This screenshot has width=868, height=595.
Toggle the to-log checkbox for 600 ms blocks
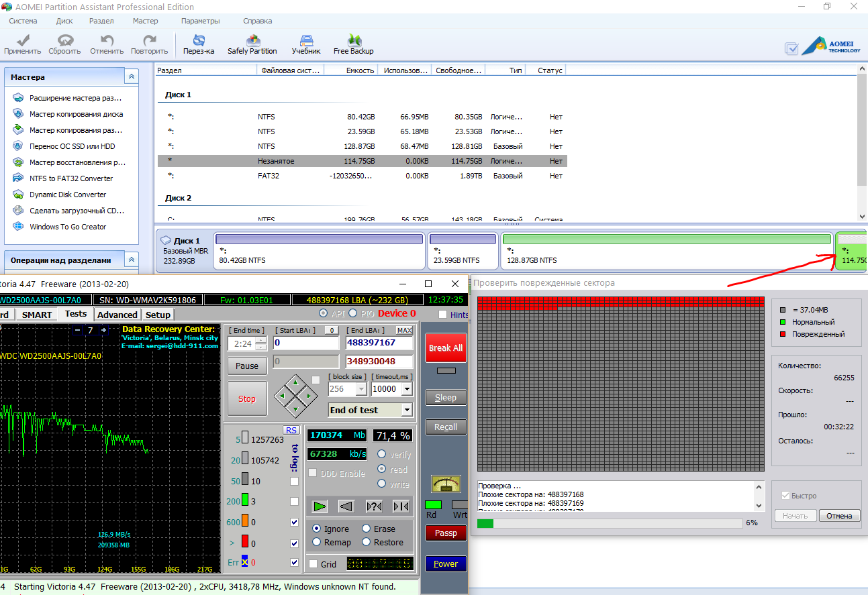pos(294,522)
